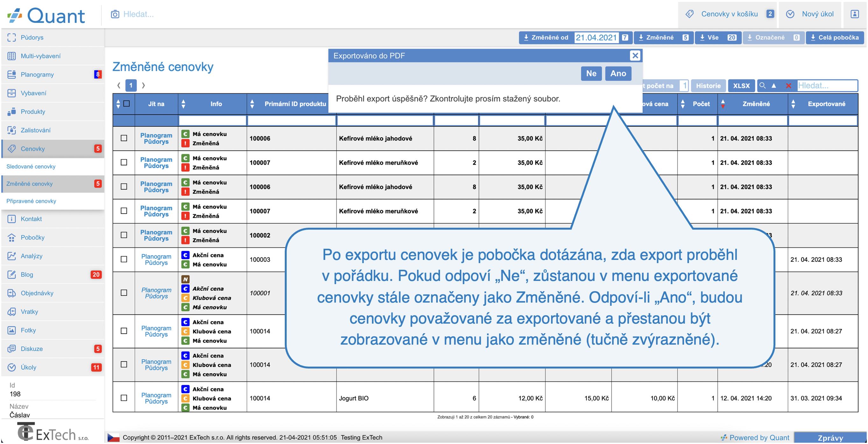Sort by Primární ID produktu column

point(252,104)
